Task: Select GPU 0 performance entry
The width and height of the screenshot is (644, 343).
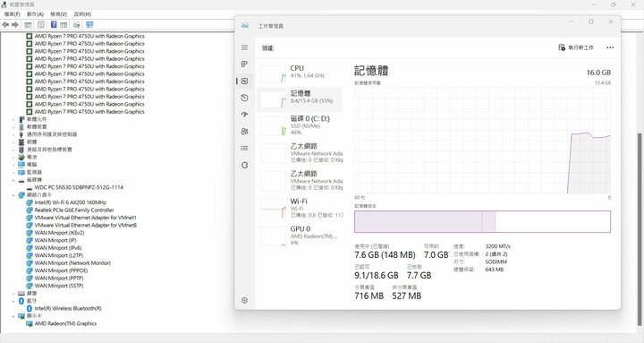Action: 300,236
